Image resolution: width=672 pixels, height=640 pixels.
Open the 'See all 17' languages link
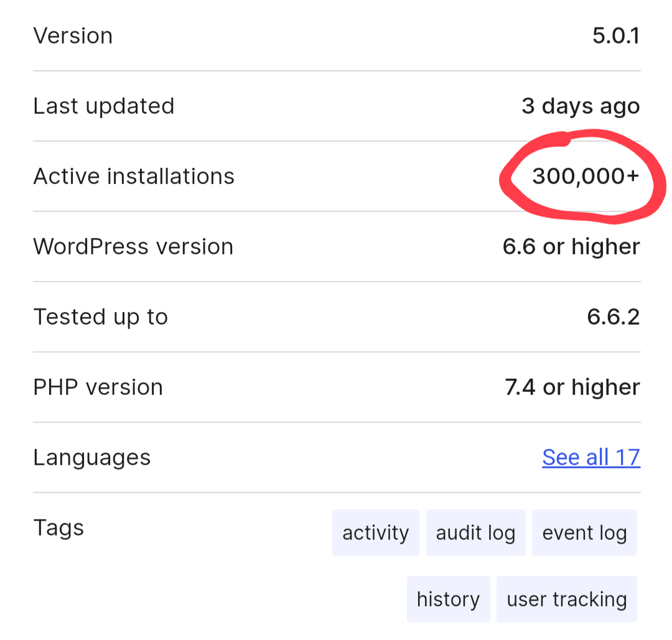click(590, 457)
